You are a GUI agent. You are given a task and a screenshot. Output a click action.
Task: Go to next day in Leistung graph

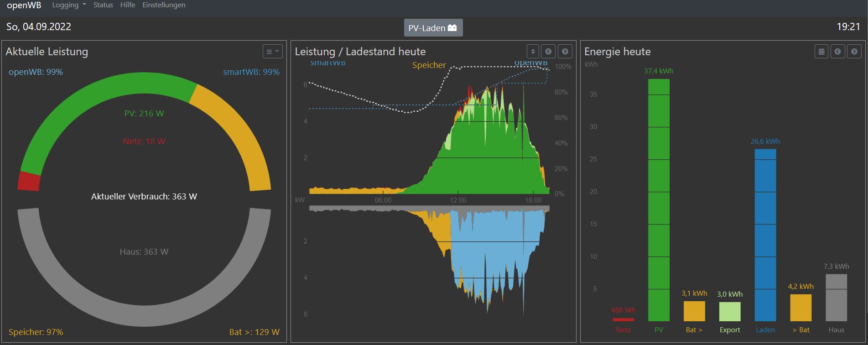[565, 52]
